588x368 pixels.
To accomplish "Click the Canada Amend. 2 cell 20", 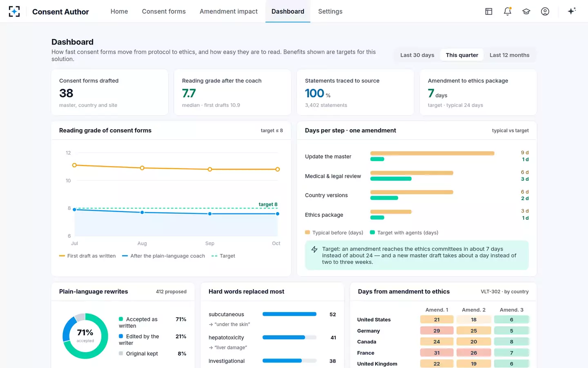I will (474, 342).
